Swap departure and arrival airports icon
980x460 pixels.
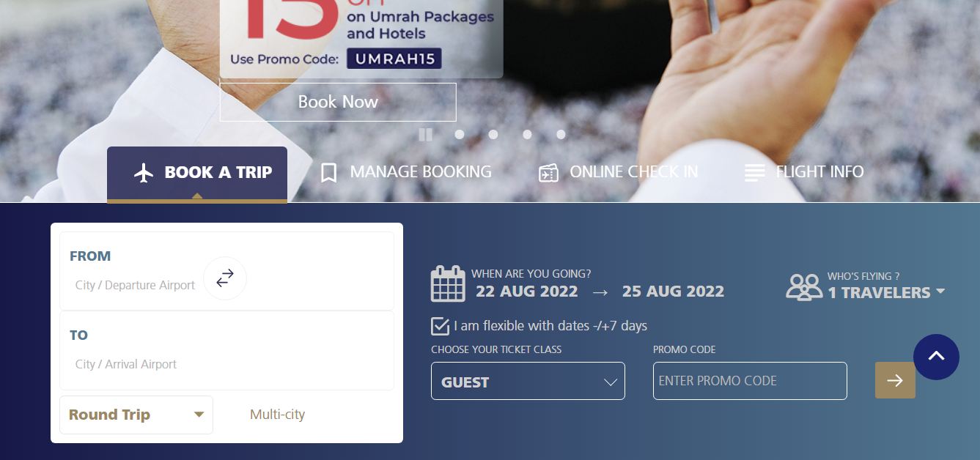coord(225,278)
